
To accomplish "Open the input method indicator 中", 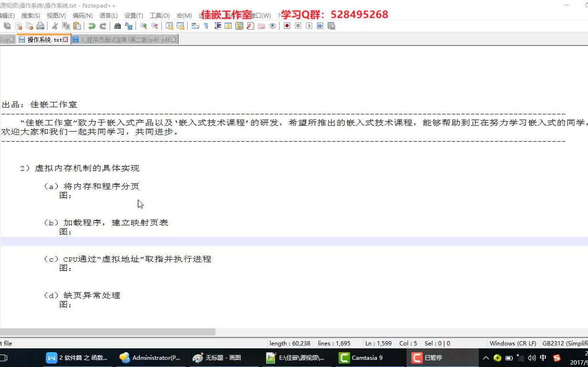I will coord(543,357).
